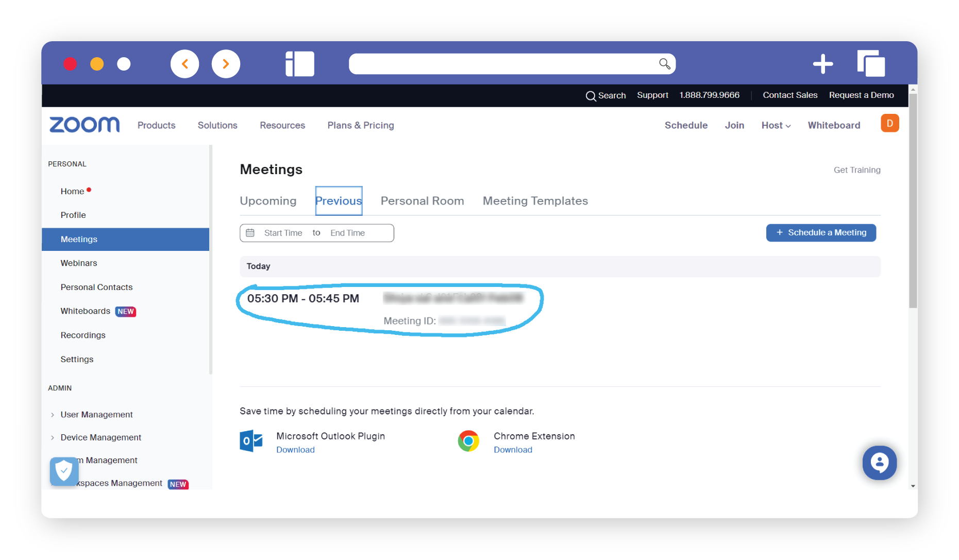Switch to the Upcoming meetings tab
The width and height of the screenshot is (959, 560).
(268, 201)
